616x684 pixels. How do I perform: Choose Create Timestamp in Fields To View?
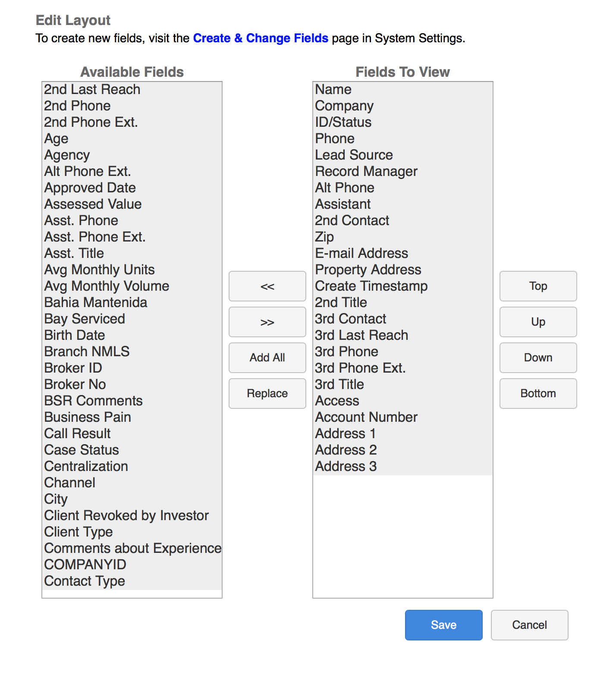tap(371, 286)
